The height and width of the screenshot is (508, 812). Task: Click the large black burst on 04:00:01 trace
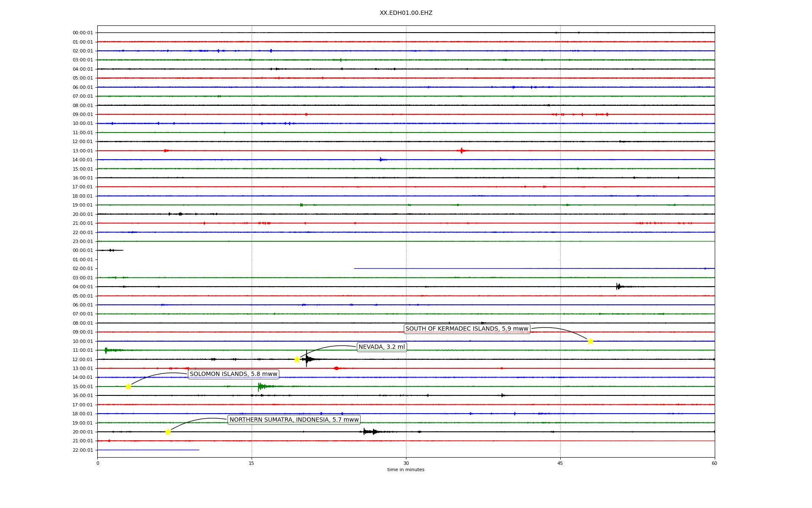618,287
